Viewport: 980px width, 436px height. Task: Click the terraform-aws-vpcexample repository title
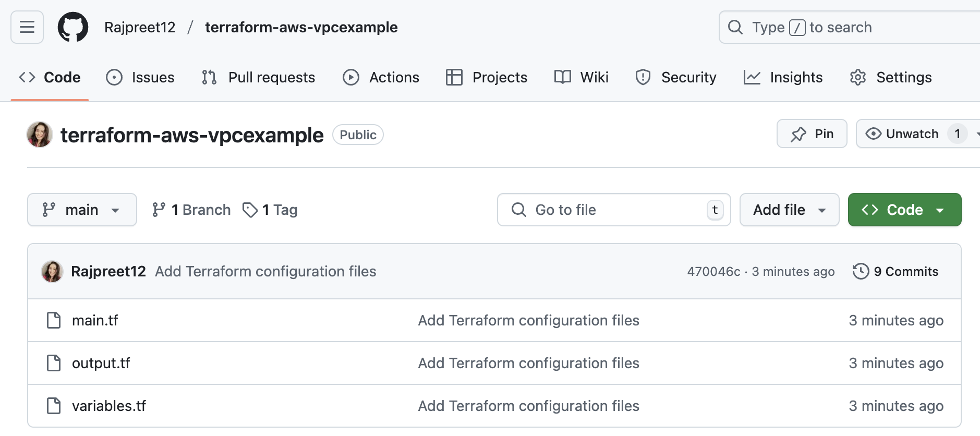(x=192, y=135)
